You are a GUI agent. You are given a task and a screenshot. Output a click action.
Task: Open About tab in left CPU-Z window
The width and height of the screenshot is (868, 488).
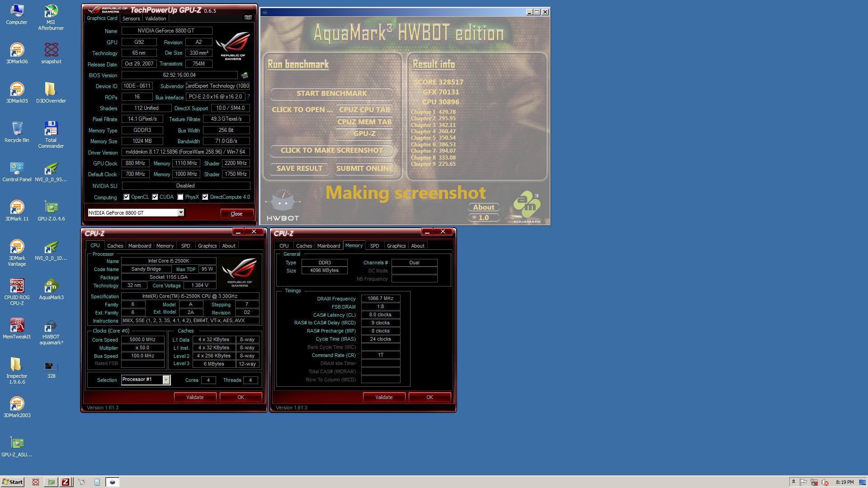point(229,246)
